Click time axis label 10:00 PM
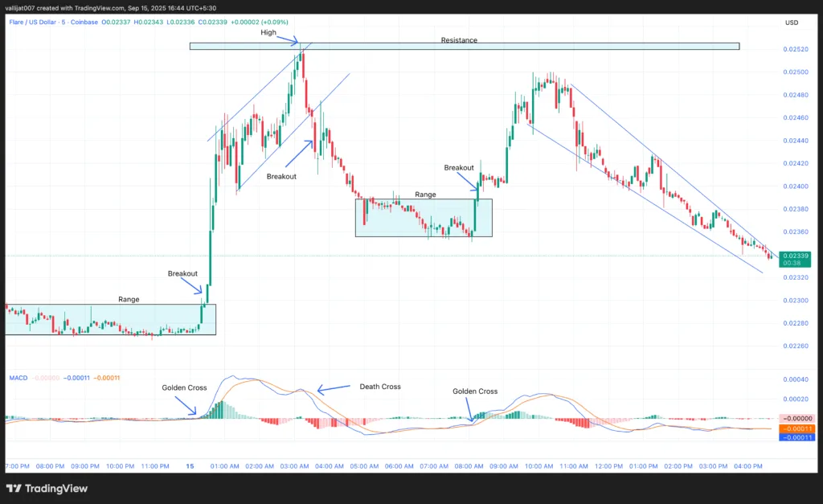The image size is (823, 504). point(120,466)
